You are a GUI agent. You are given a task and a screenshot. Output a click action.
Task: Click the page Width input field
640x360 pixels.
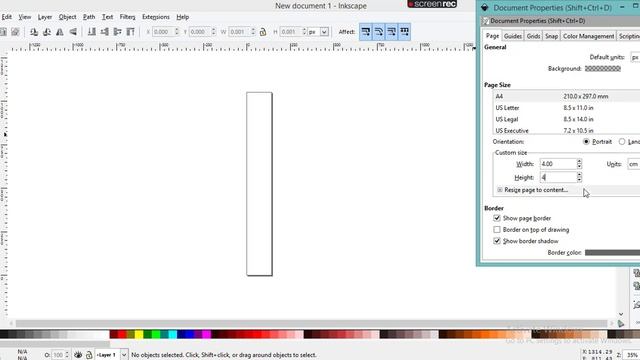click(558, 164)
